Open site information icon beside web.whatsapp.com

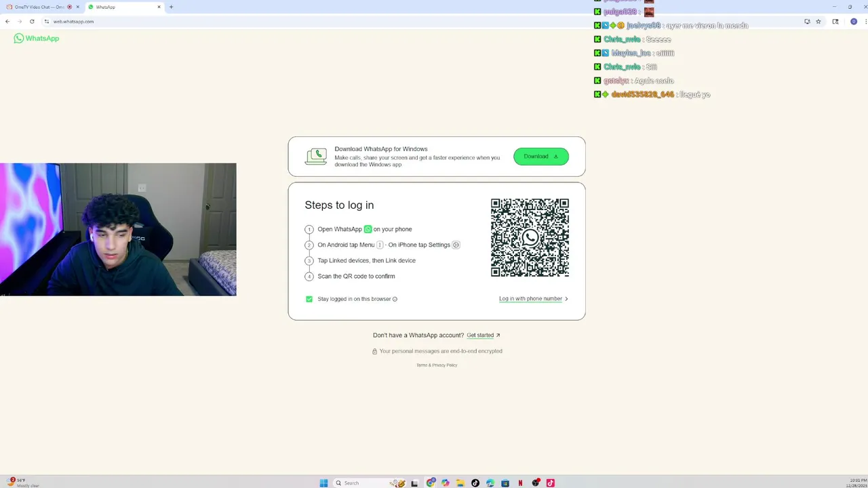(x=47, y=21)
